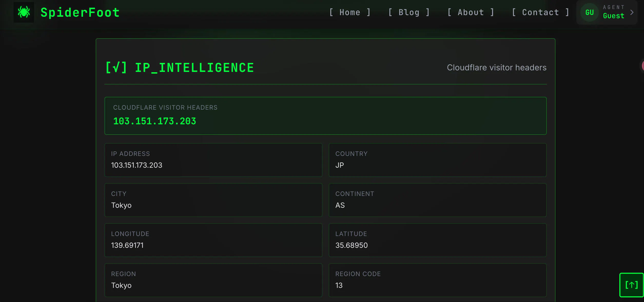Image resolution: width=644 pixels, height=302 pixels.
Task: Click the CONTINENT field label
Action: click(x=355, y=194)
